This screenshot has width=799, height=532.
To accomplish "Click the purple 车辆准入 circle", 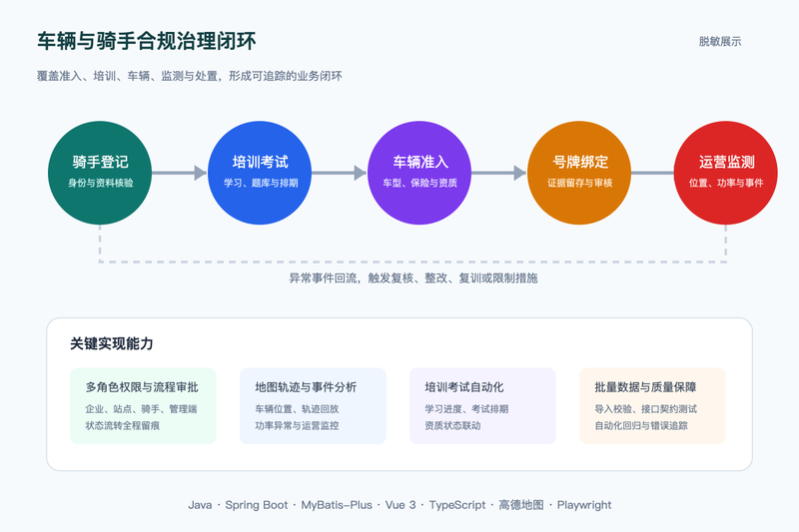I will tap(419, 173).
